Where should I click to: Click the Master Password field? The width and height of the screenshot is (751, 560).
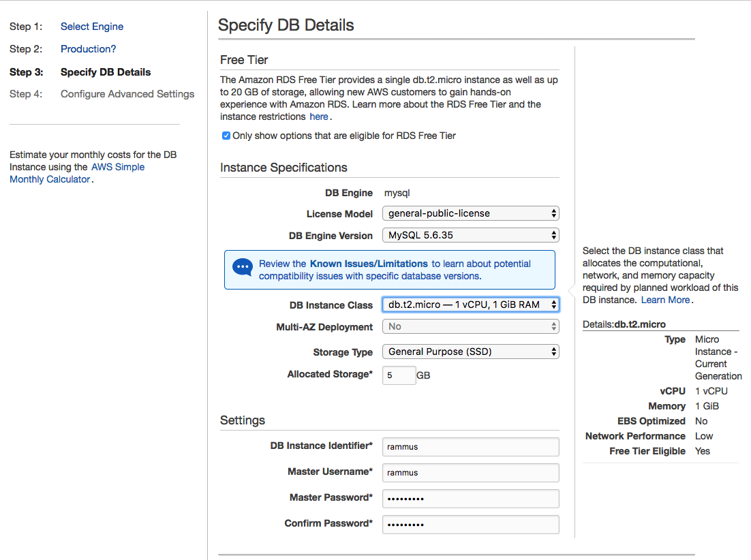pyautogui.click(x=470, y=499)
